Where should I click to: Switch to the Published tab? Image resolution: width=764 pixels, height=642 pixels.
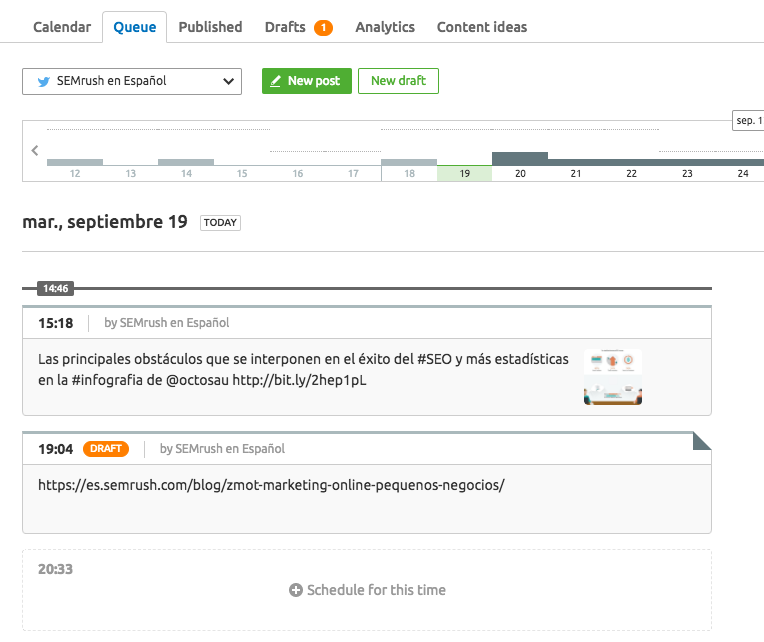[210, 27]
